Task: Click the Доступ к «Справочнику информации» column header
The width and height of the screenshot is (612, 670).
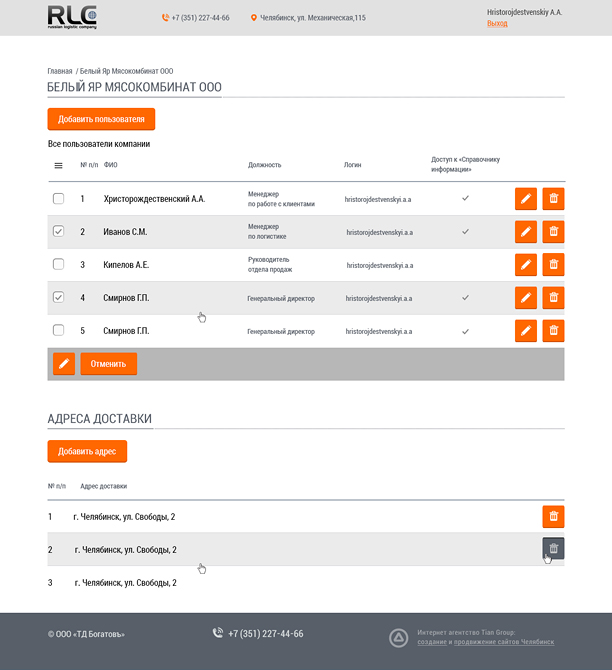Action: pyautogui.click(x=465, y=165)
